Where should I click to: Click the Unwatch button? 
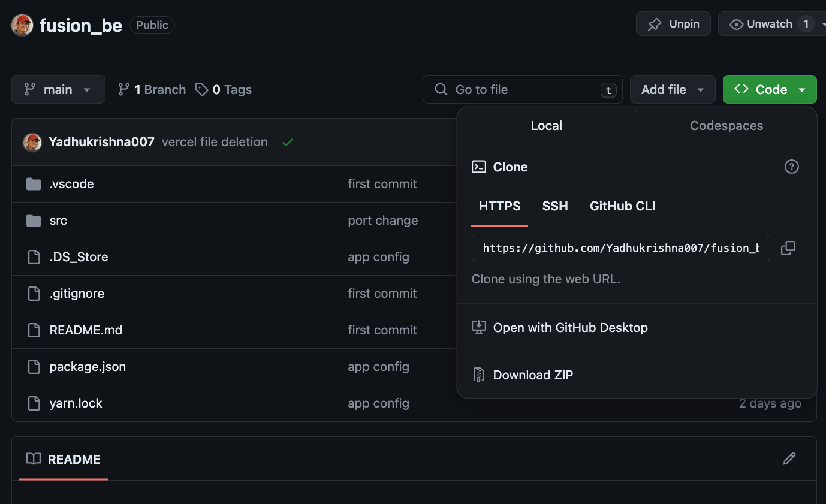773,24
